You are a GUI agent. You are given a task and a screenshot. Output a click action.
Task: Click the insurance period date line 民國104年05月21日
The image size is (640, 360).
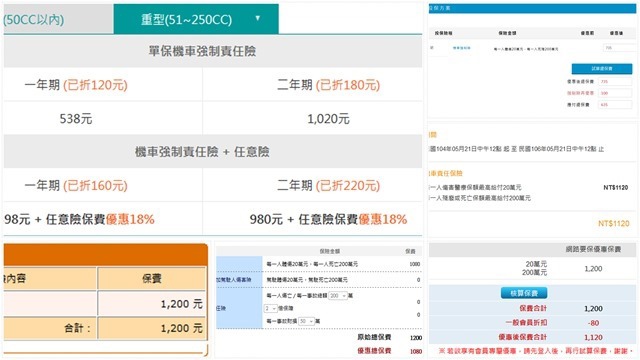coord(517,149)
